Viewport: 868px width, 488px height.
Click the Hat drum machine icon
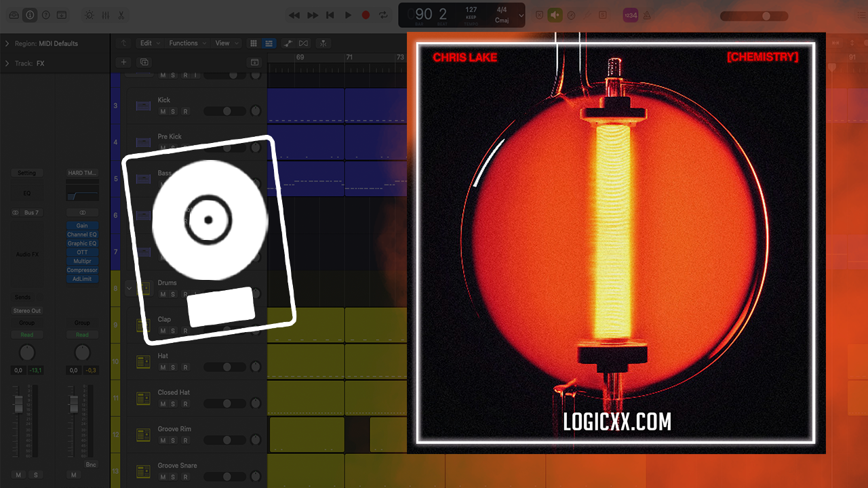pos(143,362)
